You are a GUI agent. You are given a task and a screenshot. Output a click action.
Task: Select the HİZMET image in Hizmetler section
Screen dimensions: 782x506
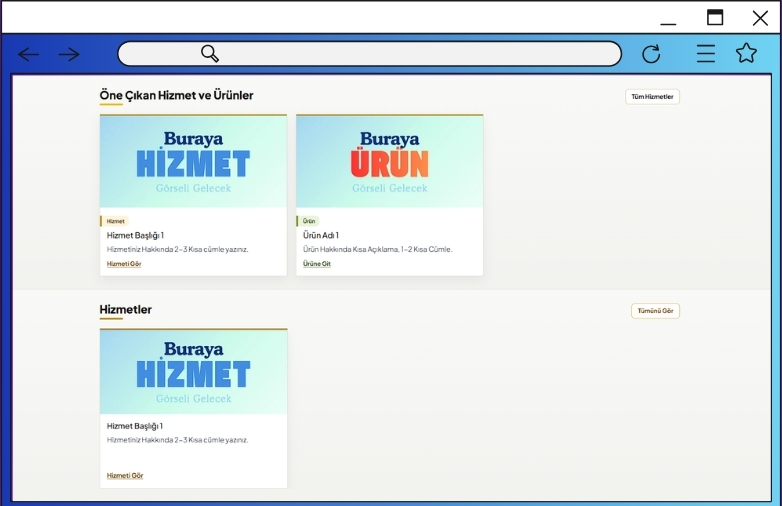193,372
